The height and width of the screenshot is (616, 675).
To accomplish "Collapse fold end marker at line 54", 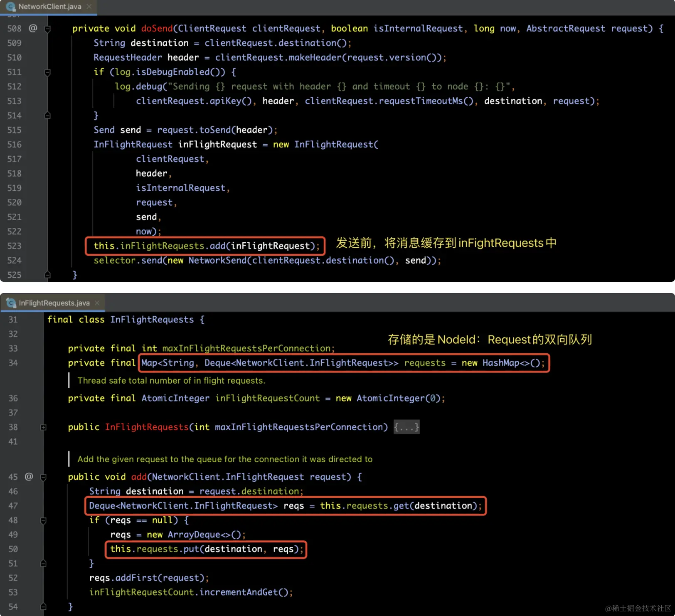I will click(x=43, y=607).
